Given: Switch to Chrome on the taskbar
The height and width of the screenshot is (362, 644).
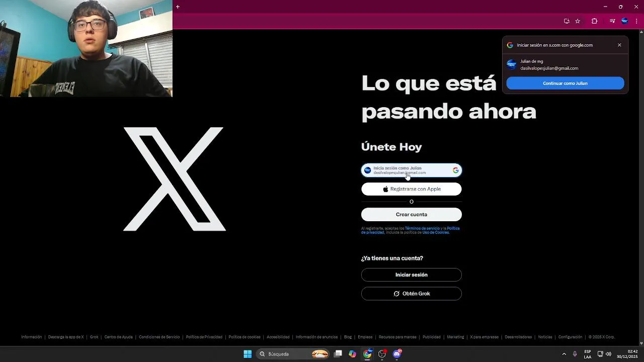Looking at the screenshot, I should coord(367,354).
